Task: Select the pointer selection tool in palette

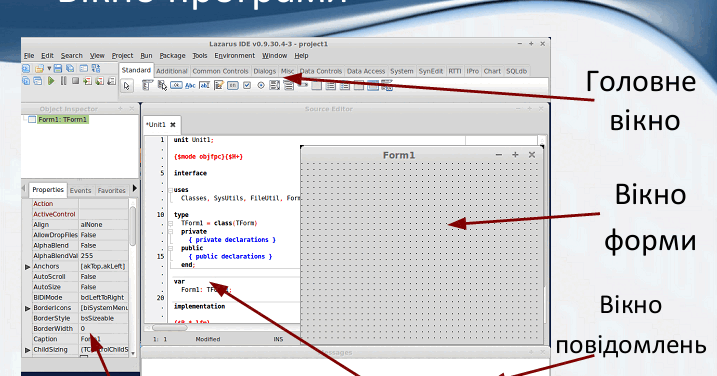Action: tap(127, 86)
